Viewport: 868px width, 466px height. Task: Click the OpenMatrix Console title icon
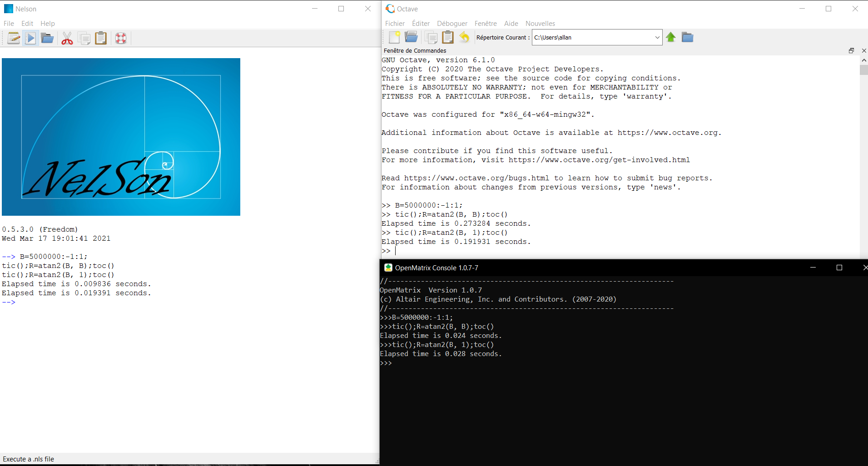tap(388, 268)
